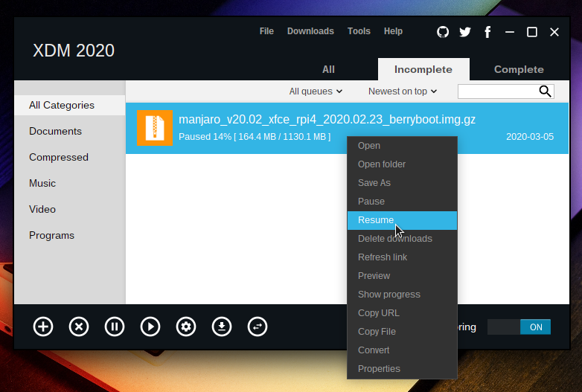Select the manjaro berryboot.img.gz file name

point(327,120)
